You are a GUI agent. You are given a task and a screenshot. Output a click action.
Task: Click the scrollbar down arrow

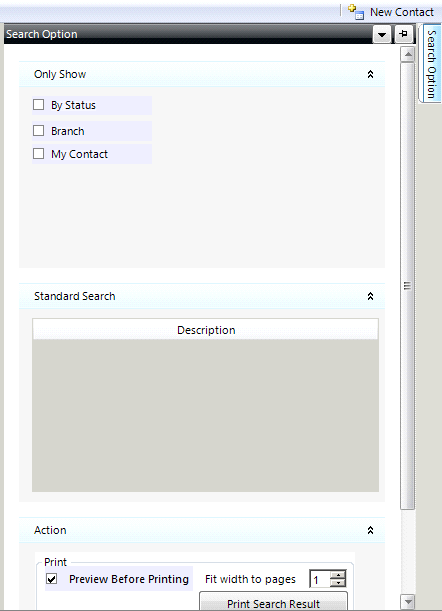click(x=408, y=602)
